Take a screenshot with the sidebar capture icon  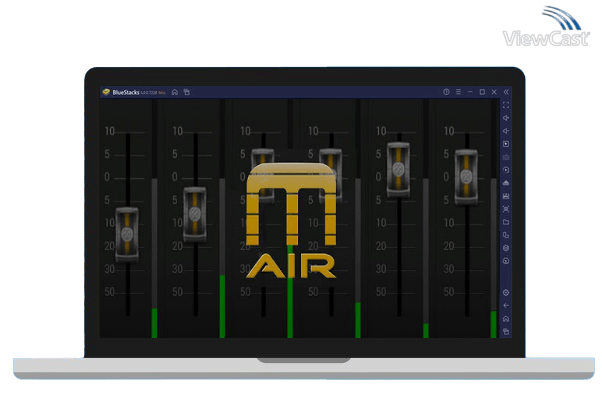(x=506, y=209)
